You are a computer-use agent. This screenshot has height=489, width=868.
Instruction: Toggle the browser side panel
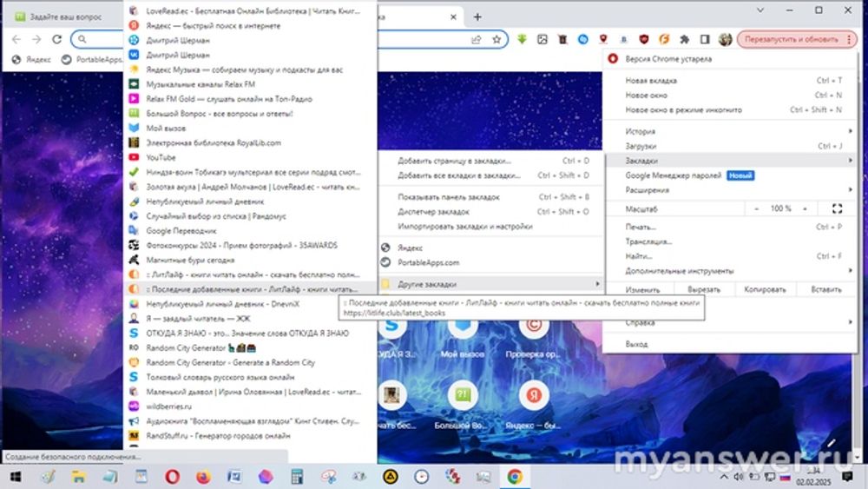705,39
